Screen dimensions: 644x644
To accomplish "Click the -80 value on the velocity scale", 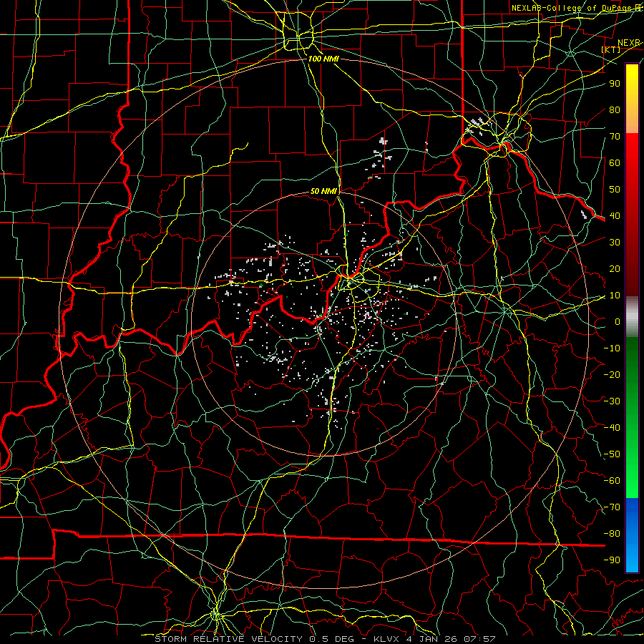I will click(x=612, y=534).
